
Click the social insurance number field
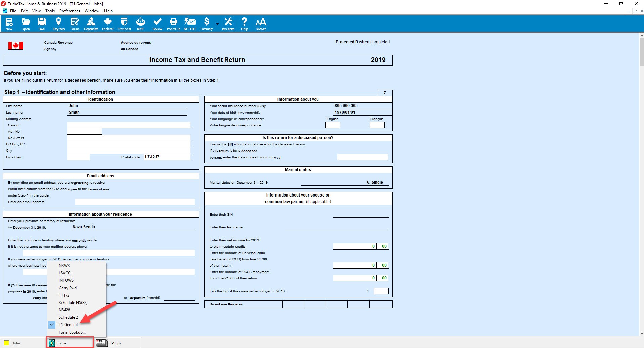[362, 106]
